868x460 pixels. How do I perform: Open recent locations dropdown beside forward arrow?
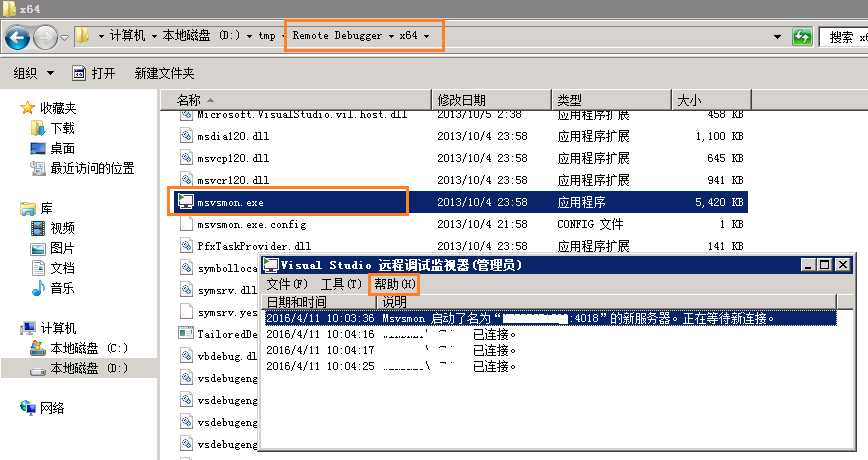coord(64,38)
